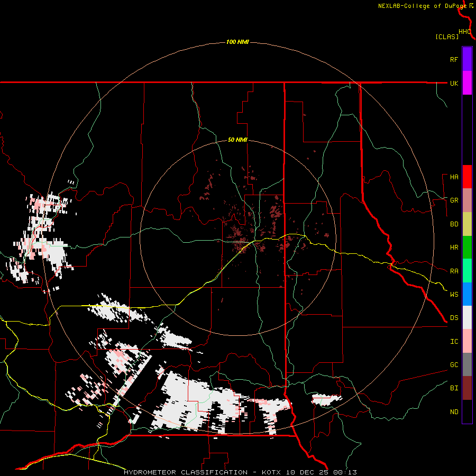Click the purple RF color swatch in legend
476x476 pixels.
click(467, 59)
